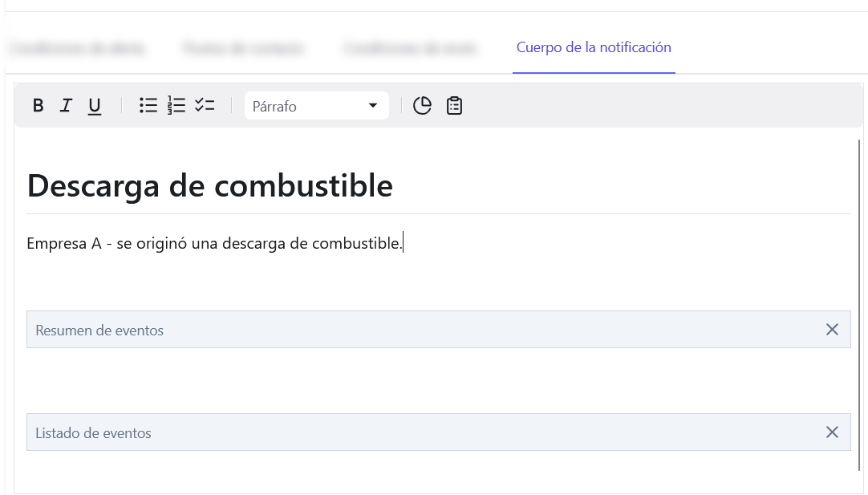
Task: Insert a to-do checklist
Action: [205, 105]
